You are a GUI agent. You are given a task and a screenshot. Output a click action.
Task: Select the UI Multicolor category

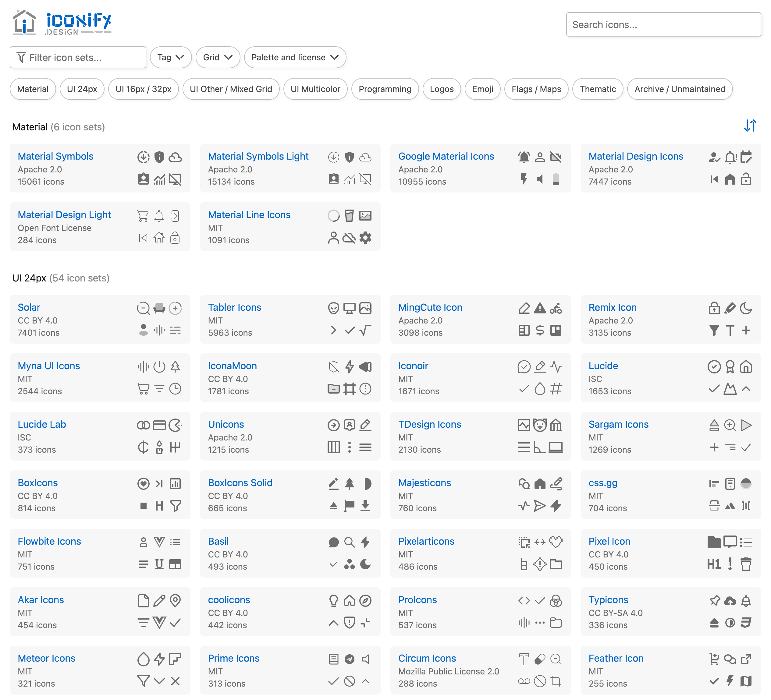coord(315,89)
